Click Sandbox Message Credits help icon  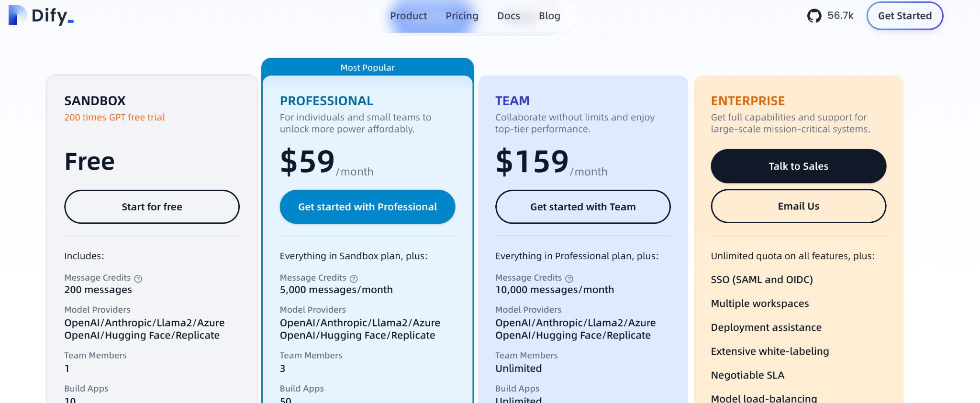tap(138, 279)
